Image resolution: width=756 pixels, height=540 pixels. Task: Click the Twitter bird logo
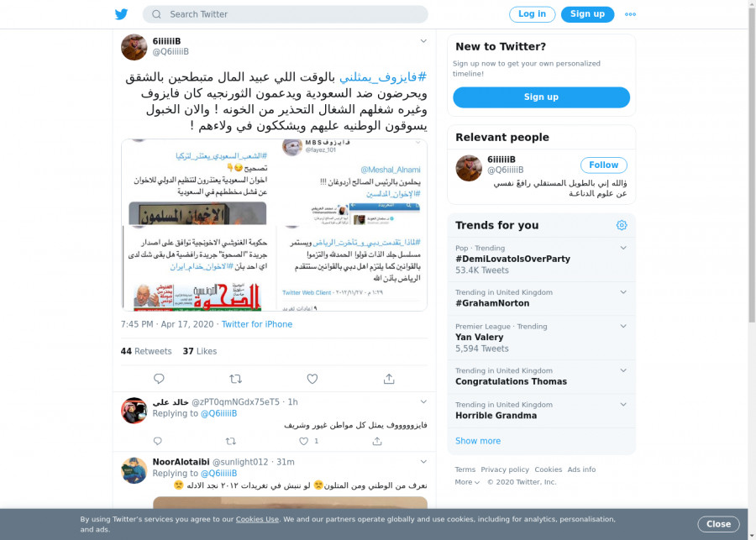click(x=122, y=14)
